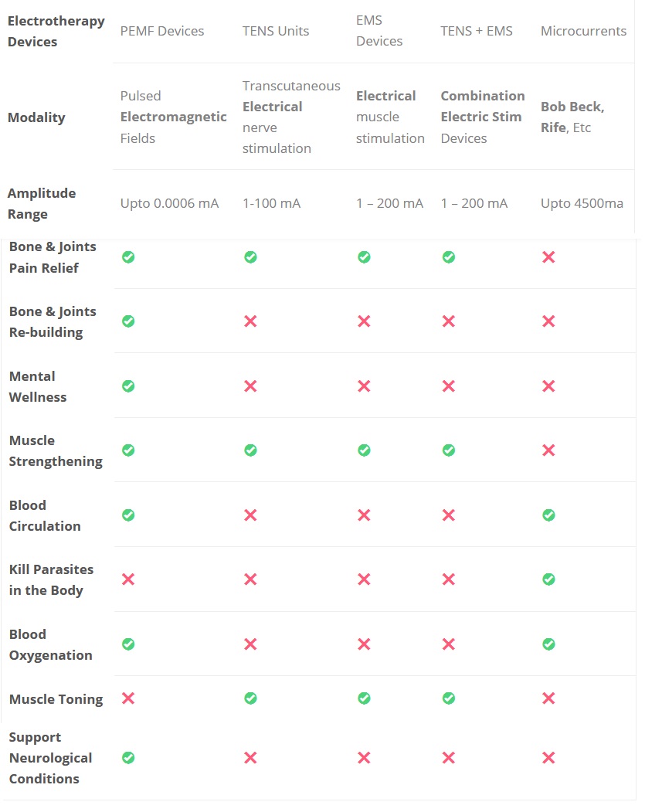Screen dimensions: 645x812
Task: Click PEMF red cross for Muscle Toning
Action: coord(128,698)
